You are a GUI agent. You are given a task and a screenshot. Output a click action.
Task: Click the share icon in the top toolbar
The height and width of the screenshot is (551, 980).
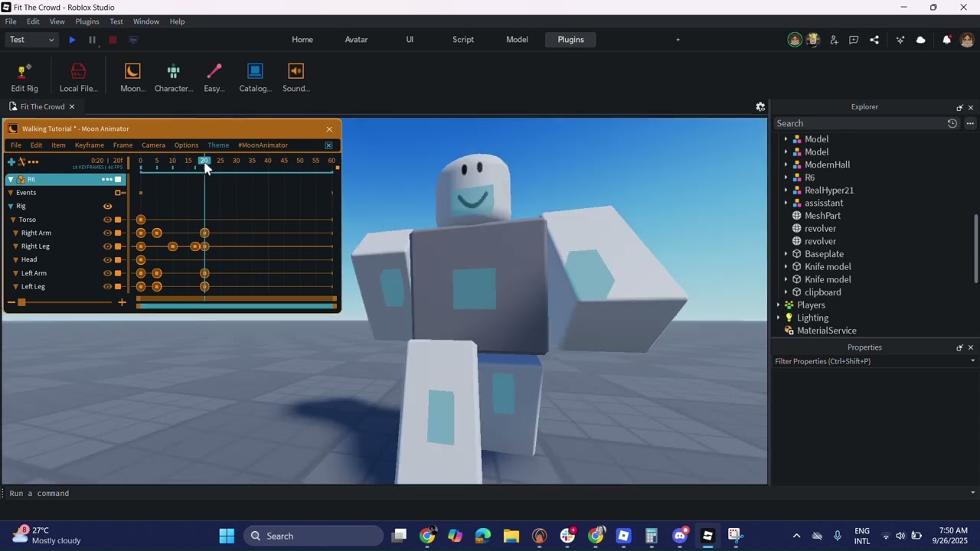click(874, 40)
